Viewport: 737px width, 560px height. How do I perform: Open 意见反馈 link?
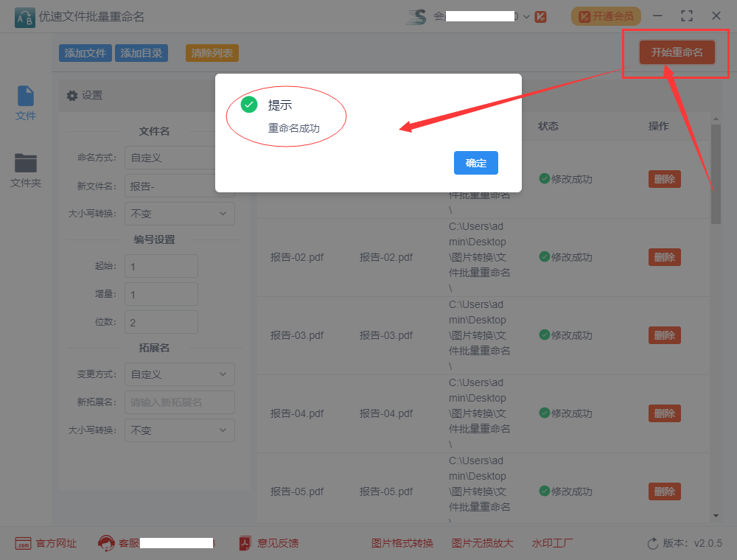pos(278,544)
